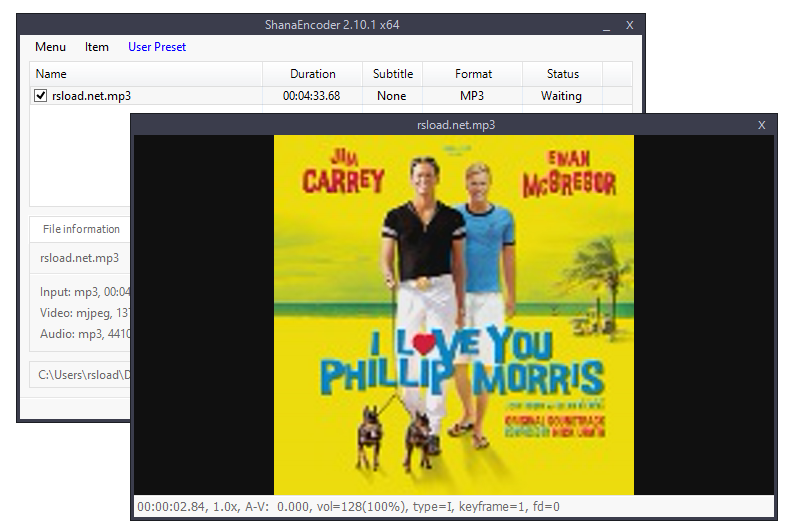Click the C:\Users\rsload output path field
Image resolution: width=796 pixels, height=531 pixels.
[x=80, y=375]
